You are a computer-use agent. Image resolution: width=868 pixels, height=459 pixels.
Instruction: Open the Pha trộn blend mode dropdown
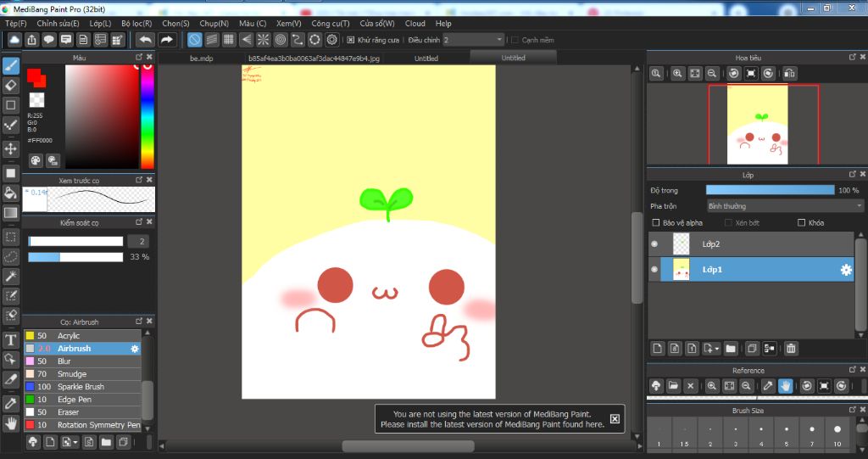point(784,206)
